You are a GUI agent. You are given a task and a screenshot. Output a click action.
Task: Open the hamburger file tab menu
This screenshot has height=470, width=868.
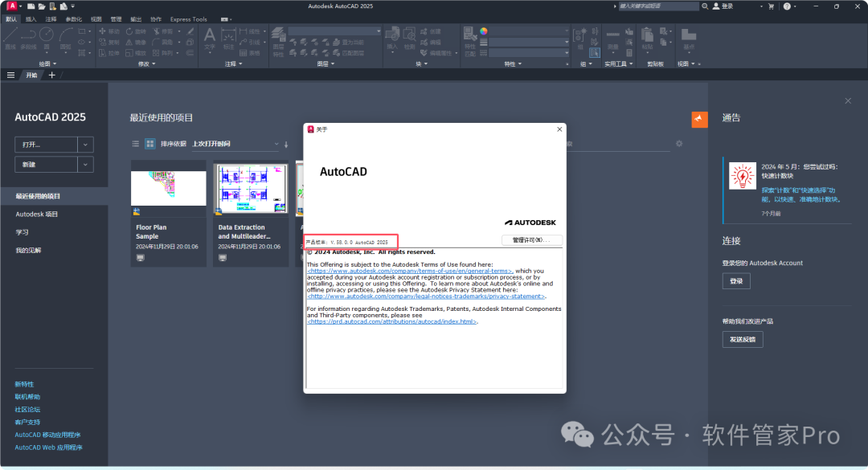coord(10,76)
